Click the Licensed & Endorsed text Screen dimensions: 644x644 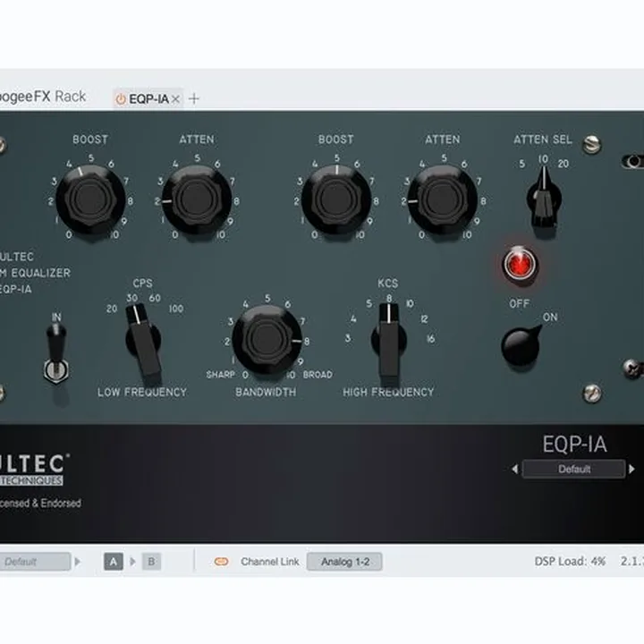point(40,503)
